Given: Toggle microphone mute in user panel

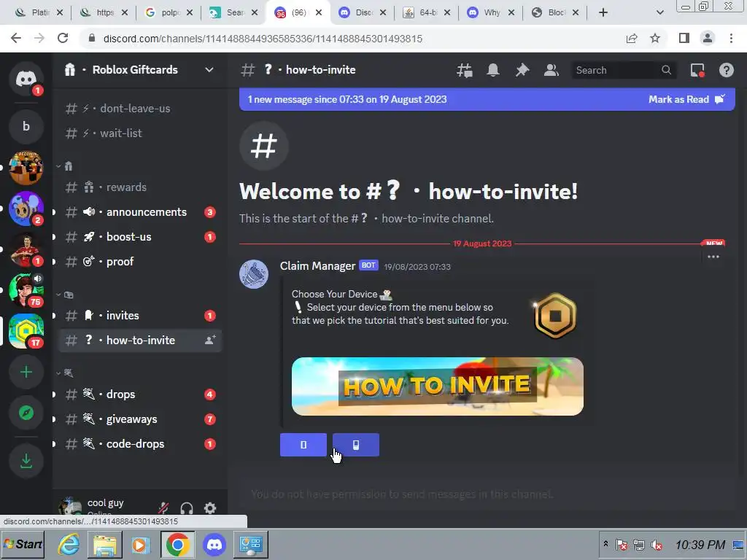Looking at the screenshot, I should coord(163,508).
